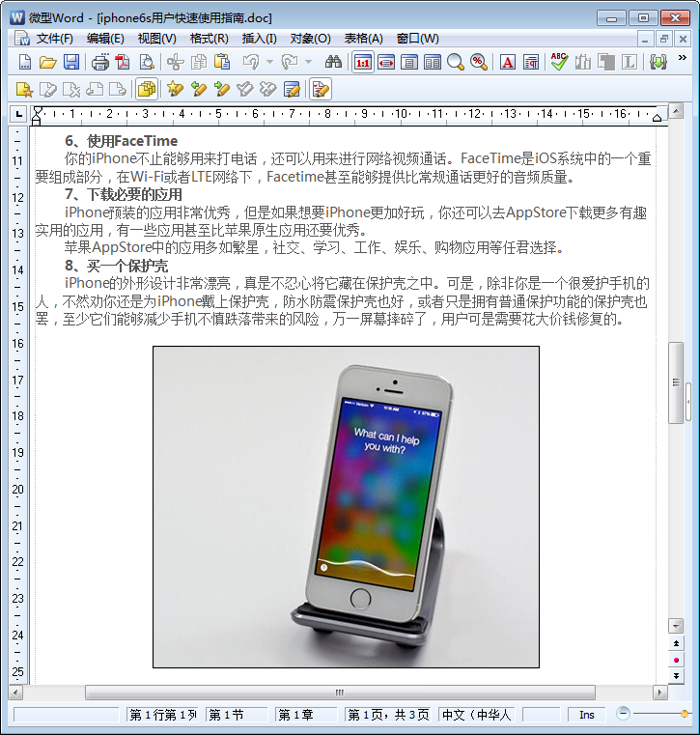This screenshot has height=735, width=700.
Task: Print the document with the printer icon
Action: click(99, 62)
